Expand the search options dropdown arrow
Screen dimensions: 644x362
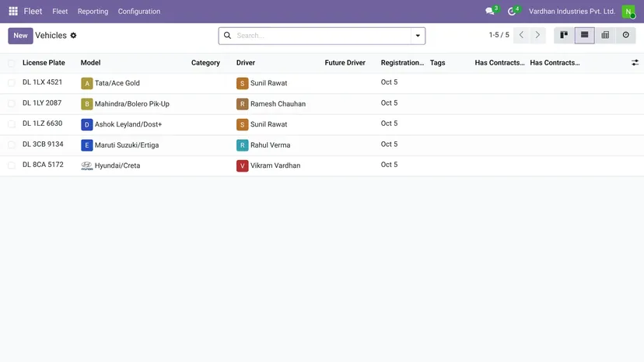pyautogui.click(x=418, y=36)
